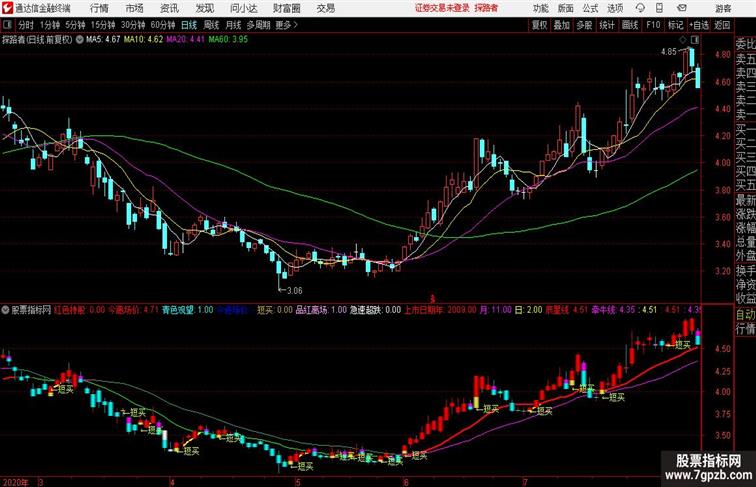Open the 行情 menu
Viewport: 756px width, 487px height.
pos(99,8)
